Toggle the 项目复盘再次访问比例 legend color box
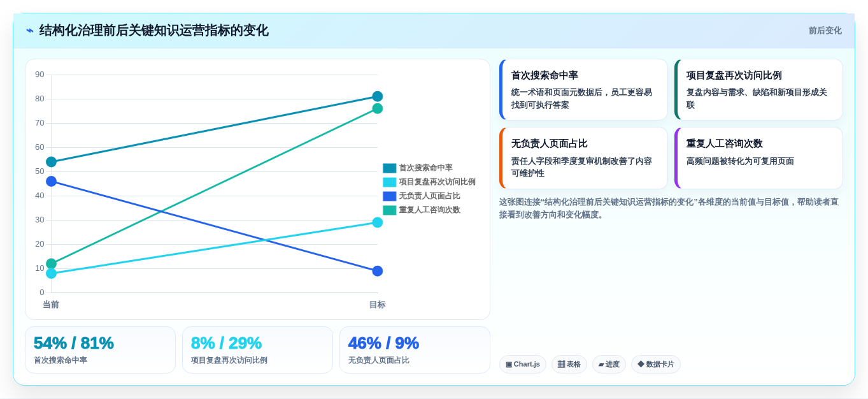Screen dimensions: 868x399 [389, 182]
